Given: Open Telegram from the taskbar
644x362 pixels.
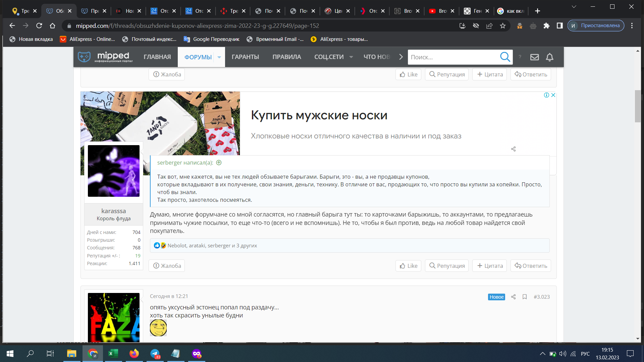Looking at the screenshot, I should point(155,353).
